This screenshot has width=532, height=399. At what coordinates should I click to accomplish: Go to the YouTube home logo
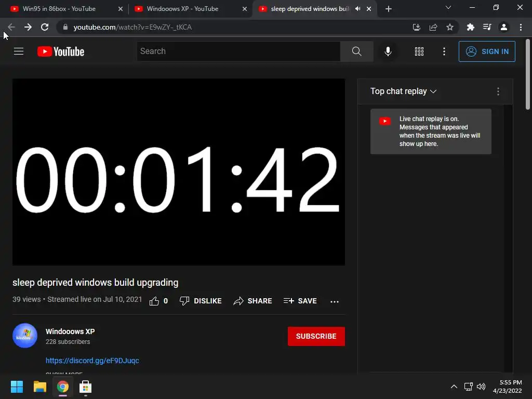point(61,51)
